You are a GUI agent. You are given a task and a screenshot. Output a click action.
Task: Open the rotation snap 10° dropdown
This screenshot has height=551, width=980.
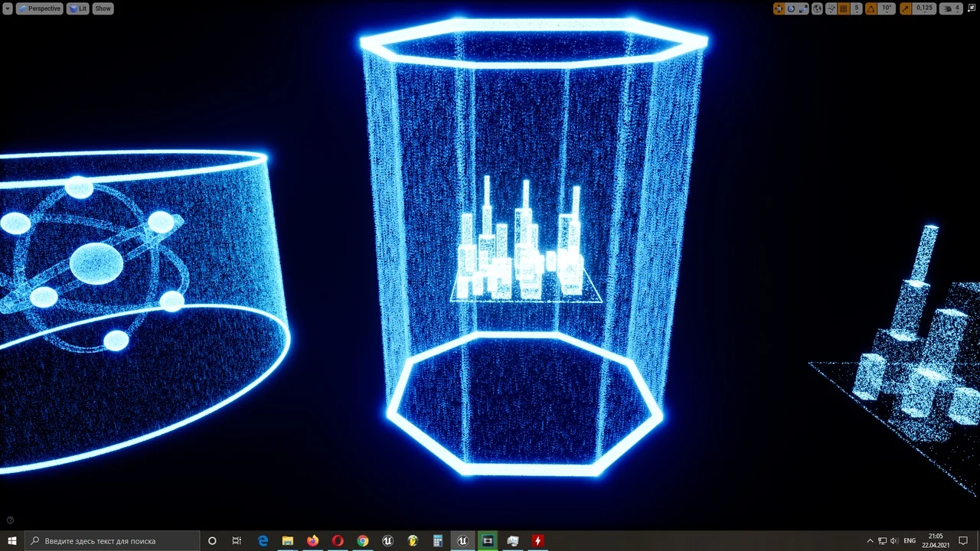click(x=887, y=8)
